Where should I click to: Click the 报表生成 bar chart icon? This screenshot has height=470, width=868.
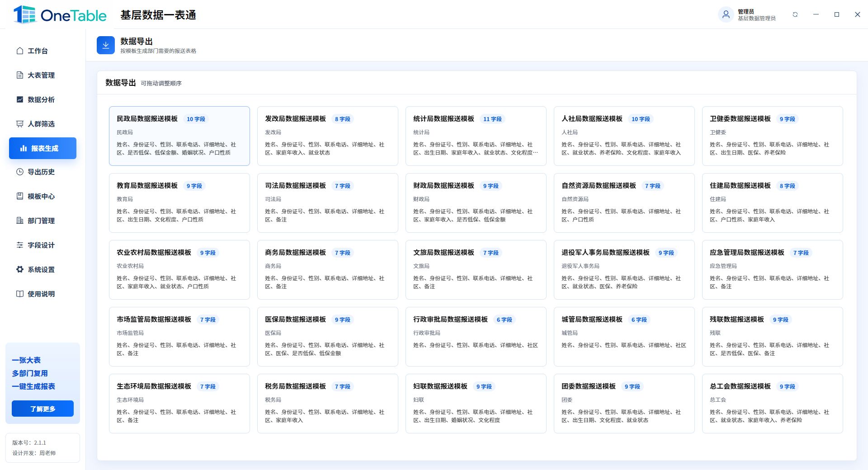tap(24, 148)
